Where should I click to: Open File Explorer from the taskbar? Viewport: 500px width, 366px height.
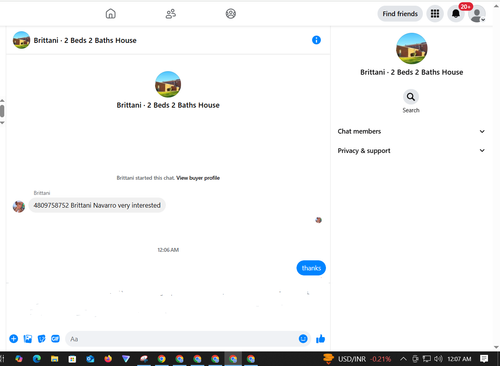click(54, 359)
